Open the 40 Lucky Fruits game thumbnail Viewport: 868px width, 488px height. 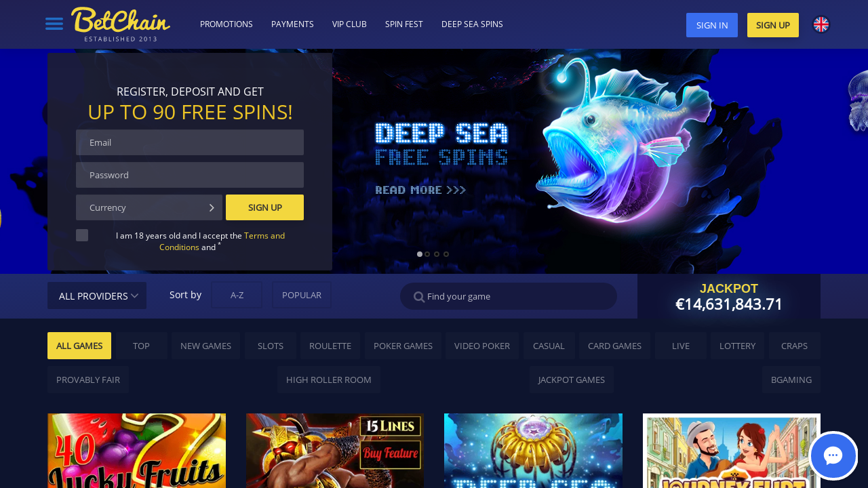(x=136, y=451)
